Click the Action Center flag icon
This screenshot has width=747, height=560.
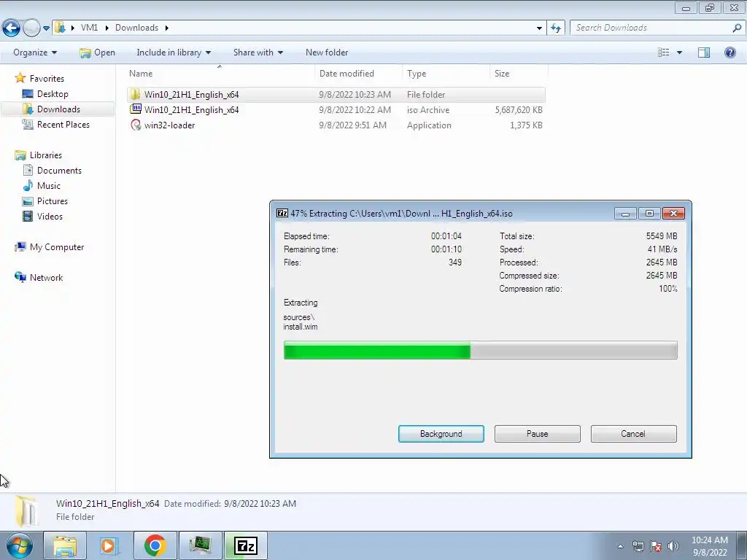point(656,546)
